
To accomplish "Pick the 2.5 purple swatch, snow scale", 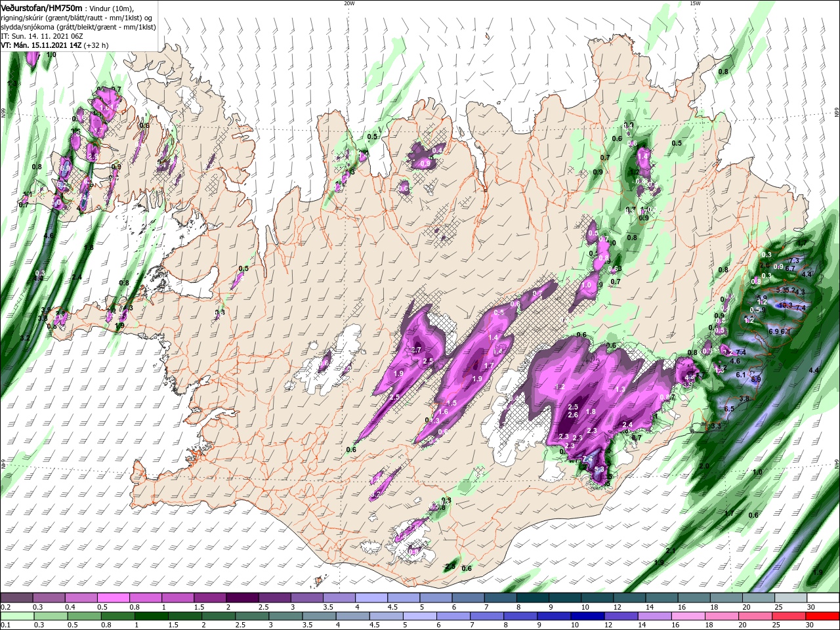I will (274, 597).
